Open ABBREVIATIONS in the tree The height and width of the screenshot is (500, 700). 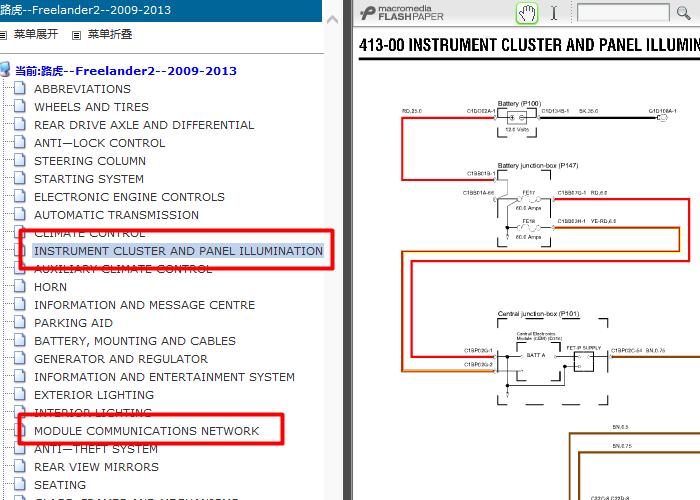click(83, 89)
